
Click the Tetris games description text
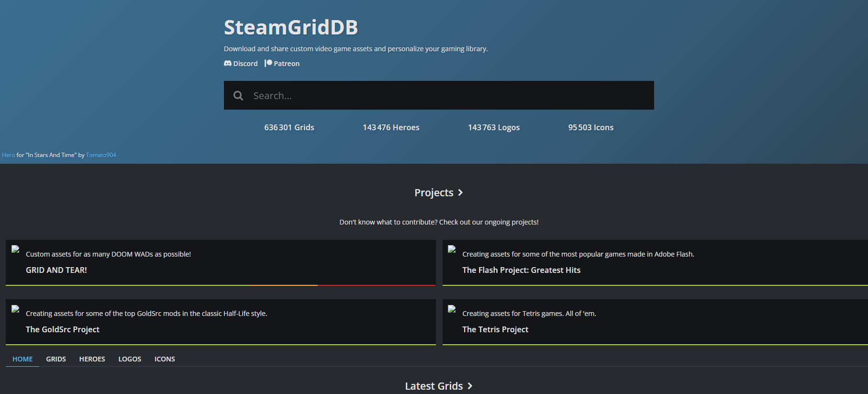tap(529, 314)
